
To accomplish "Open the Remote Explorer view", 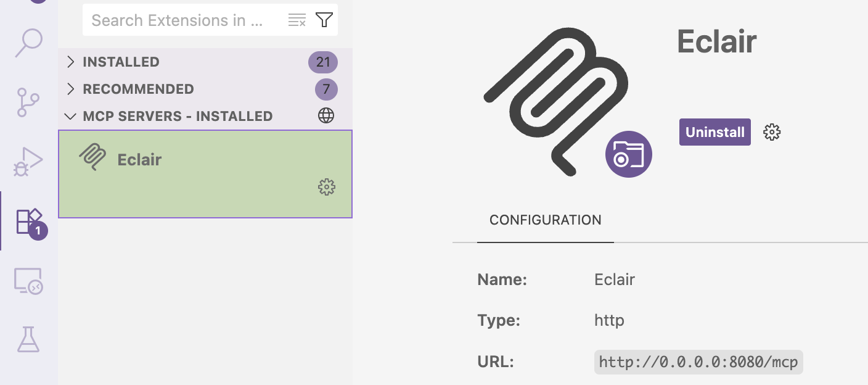I will pos(28,281).
